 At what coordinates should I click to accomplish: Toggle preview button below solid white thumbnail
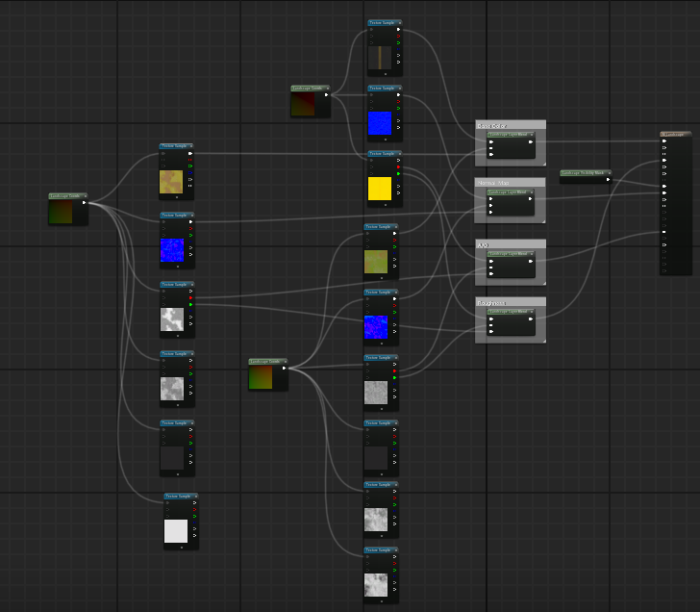pos(182,548)
